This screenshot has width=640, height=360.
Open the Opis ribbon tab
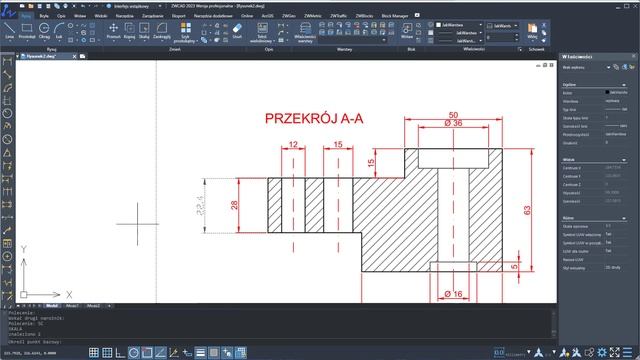[x=61, y=16]
